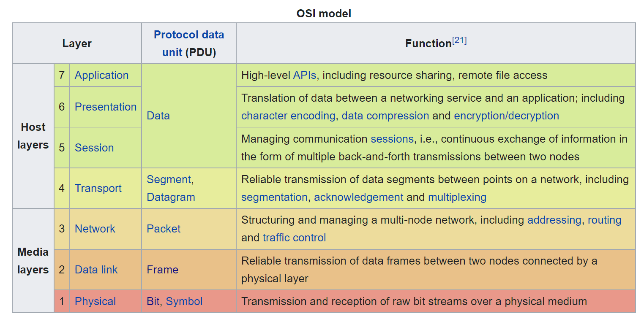This screenshot has width=644, height=327.
Task: Open the Session layer link
Action: click(94, 148)
